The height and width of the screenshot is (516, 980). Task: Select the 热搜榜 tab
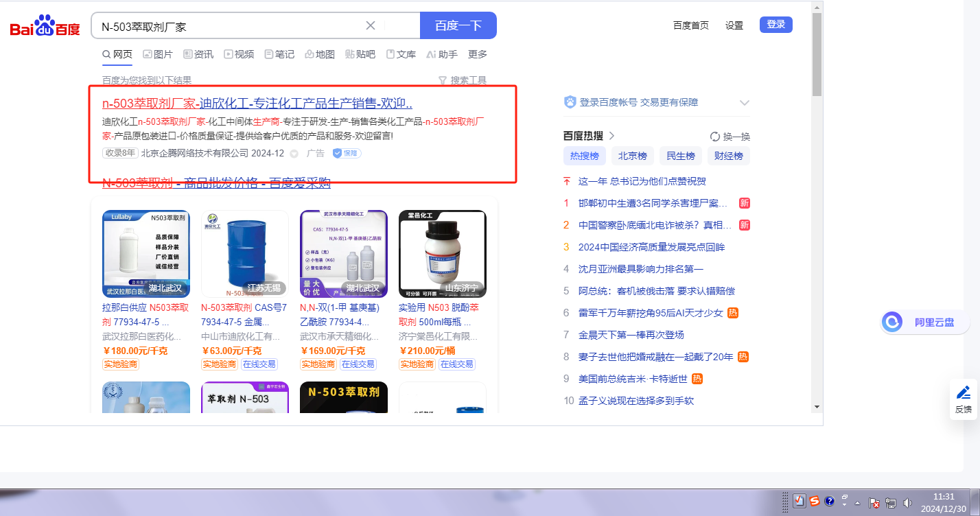[x=585, y=156]
